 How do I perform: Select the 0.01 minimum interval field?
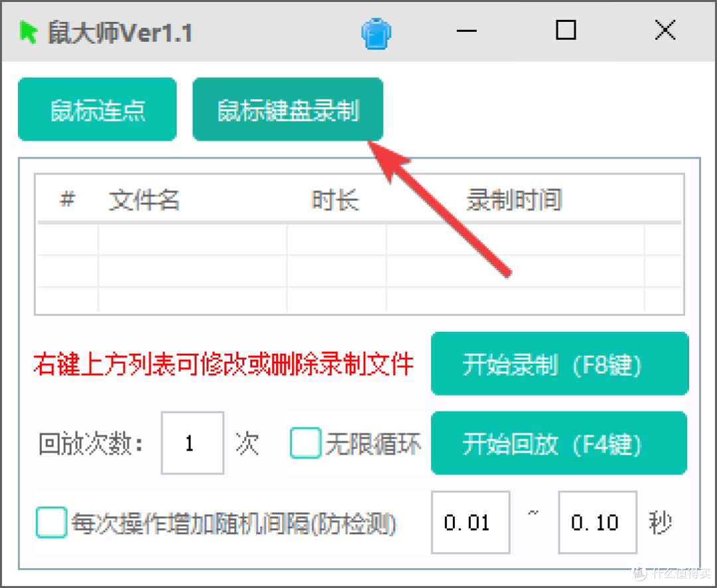(x=471, y=522)
